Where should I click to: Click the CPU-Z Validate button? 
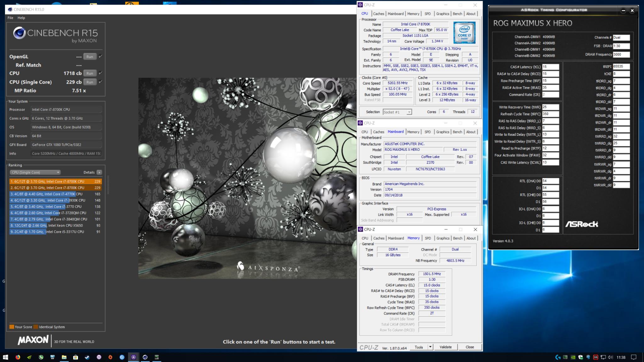(x=445, y=347)
